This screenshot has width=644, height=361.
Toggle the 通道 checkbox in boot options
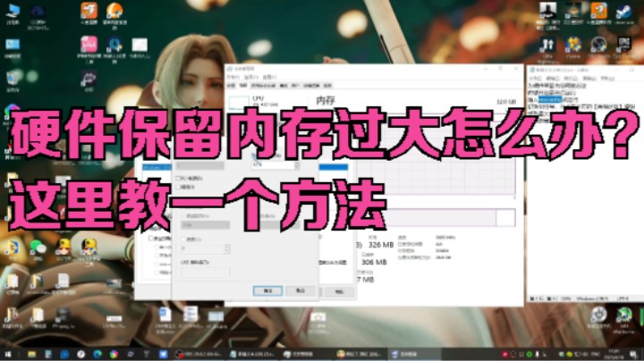(184, 239)
